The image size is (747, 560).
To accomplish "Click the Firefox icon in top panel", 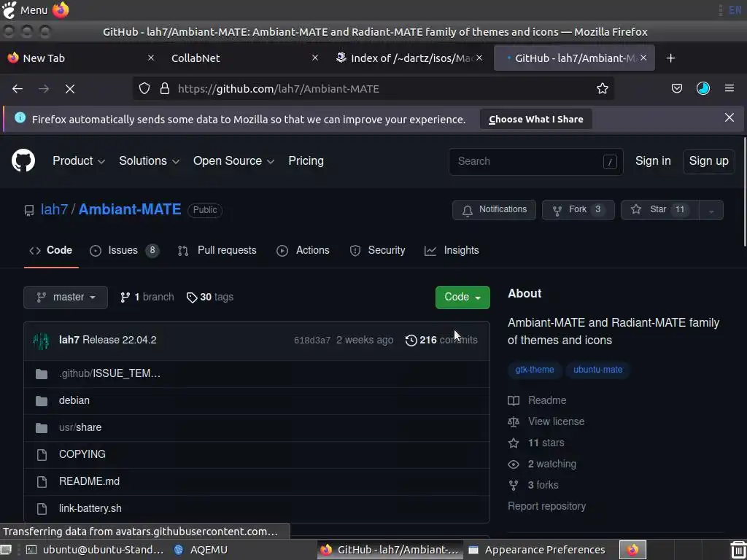I will point(61,9).
